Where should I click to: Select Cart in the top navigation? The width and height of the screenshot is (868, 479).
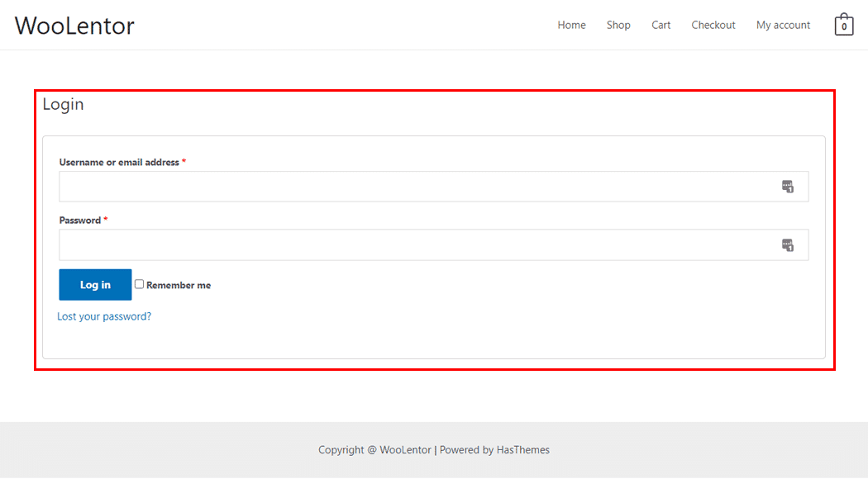(661, 26)
